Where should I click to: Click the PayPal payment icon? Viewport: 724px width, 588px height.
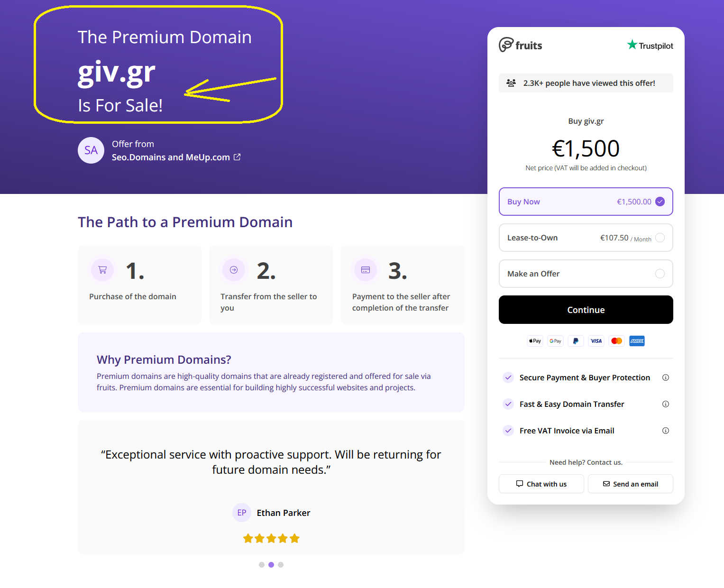point(576,341)
